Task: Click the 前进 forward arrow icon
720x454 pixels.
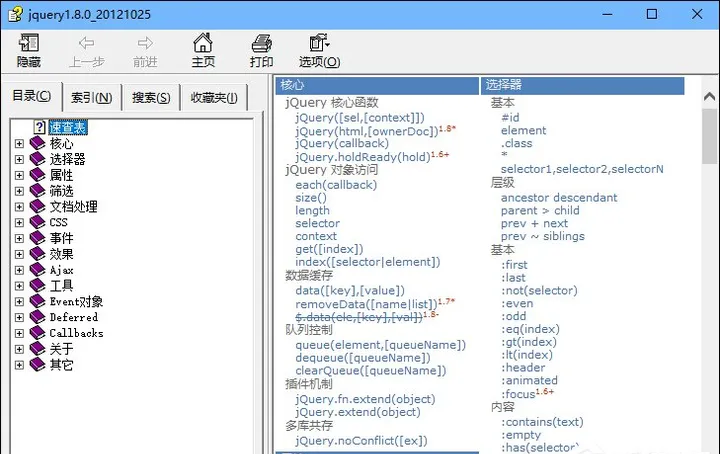Action: coord(145,43)
